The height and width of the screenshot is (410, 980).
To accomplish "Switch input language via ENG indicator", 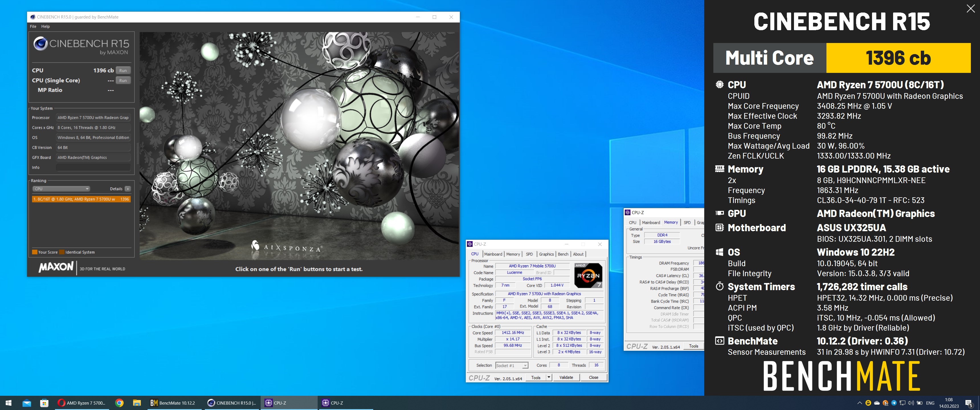I will click(x=930, y=403).
